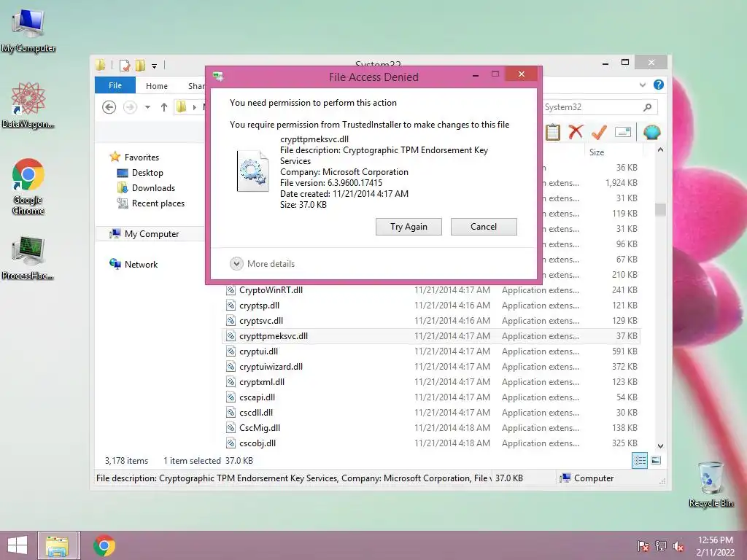Click the folder icon in the Explorer title bar
Viewport: 747px width, 560px height.
tap(100, 65)
